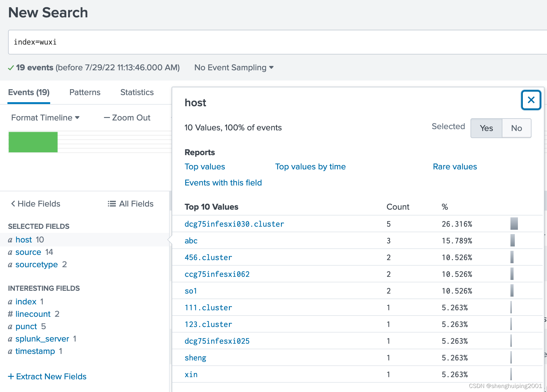Open the Top values report for host
Image resolution: width=547 pixels, height=392 pixels.
205,167
